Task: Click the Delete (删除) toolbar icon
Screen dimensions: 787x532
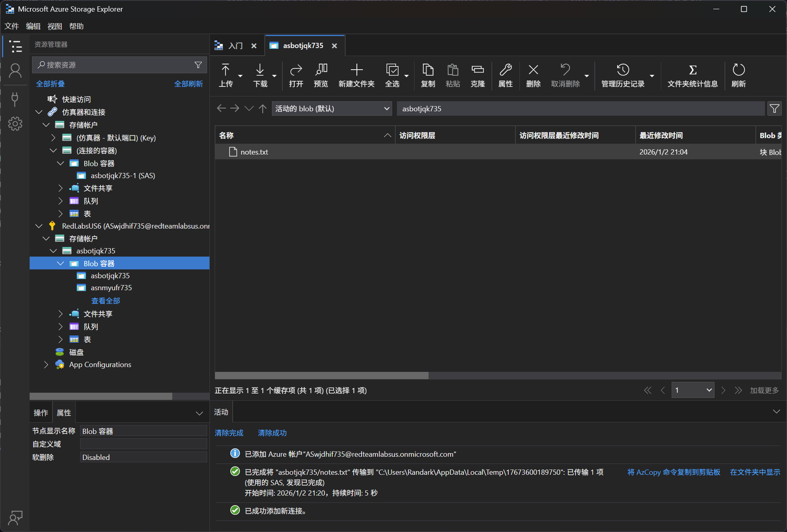Action: [533, 70]
